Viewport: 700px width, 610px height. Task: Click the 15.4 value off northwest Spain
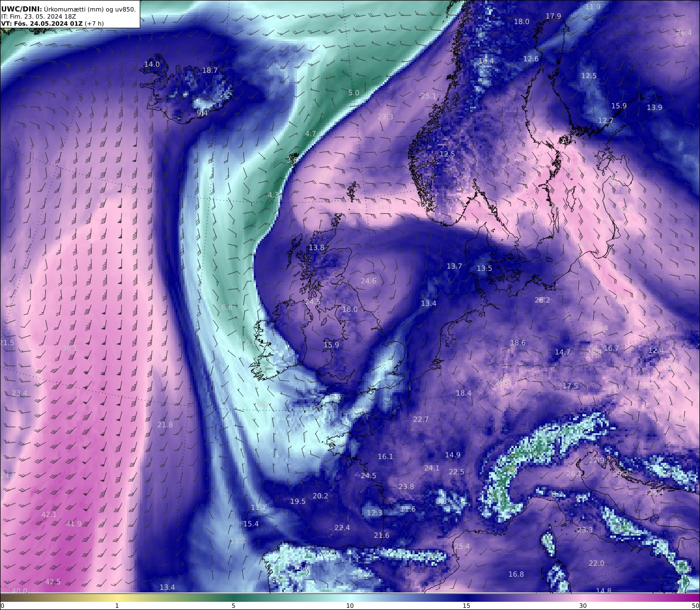click(251, 524)
